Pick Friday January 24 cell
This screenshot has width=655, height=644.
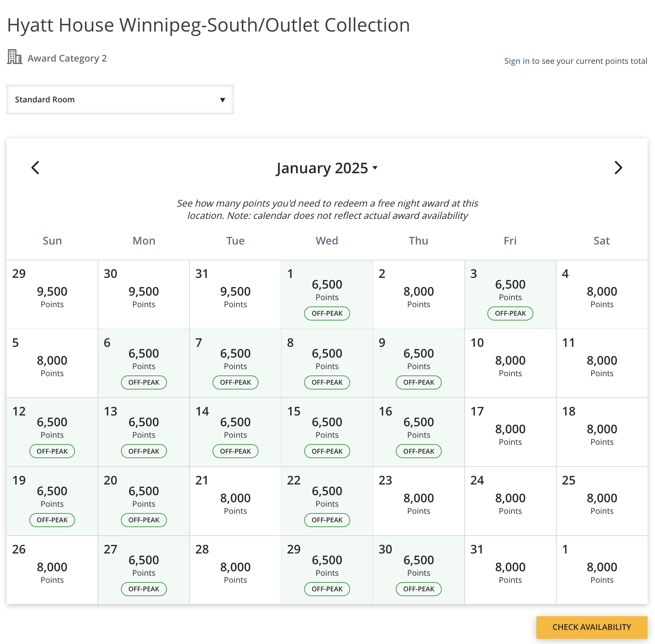tap(510, 501)
